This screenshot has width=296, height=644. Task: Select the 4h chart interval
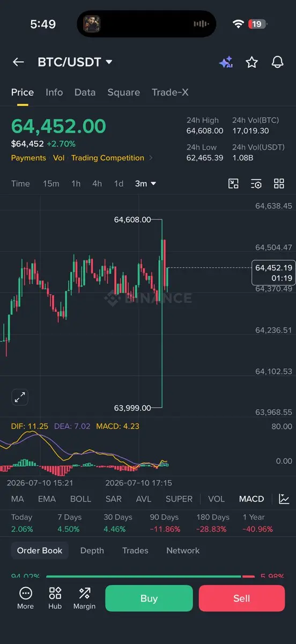pyautogui.click(x=97, y=184)
